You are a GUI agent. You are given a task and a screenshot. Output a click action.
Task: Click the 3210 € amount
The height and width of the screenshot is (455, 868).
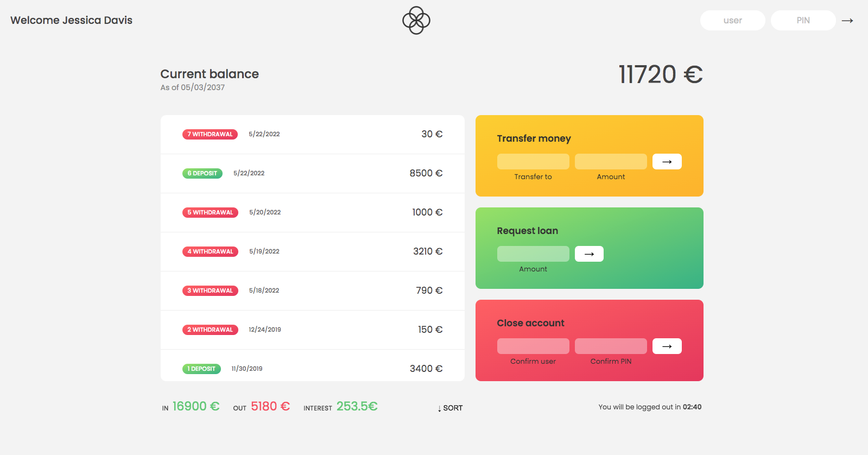pyautogui.click(x=428, y=251)
